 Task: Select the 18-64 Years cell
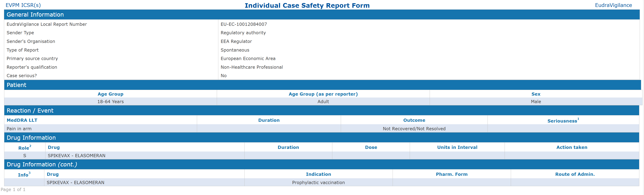pyautogui.click(x=110, y=102)
